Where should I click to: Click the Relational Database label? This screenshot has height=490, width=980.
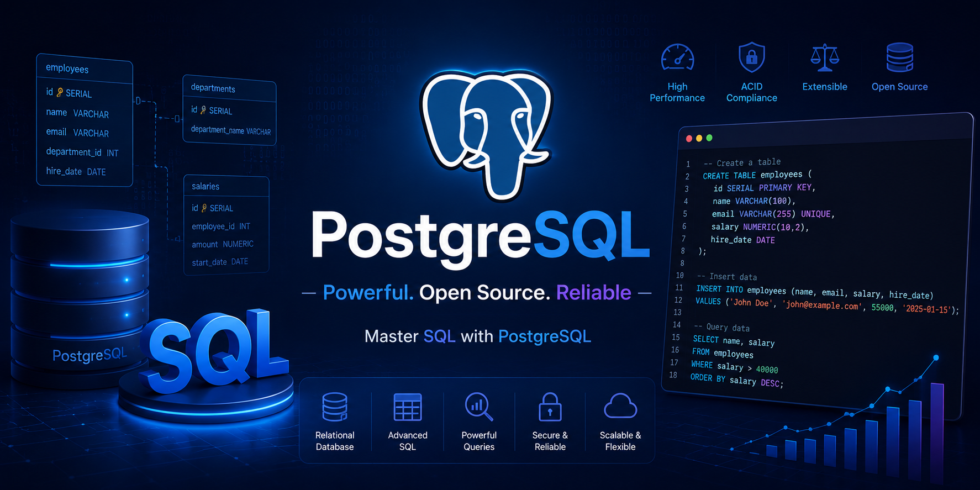pyautogui.click(x=335, y=441)
